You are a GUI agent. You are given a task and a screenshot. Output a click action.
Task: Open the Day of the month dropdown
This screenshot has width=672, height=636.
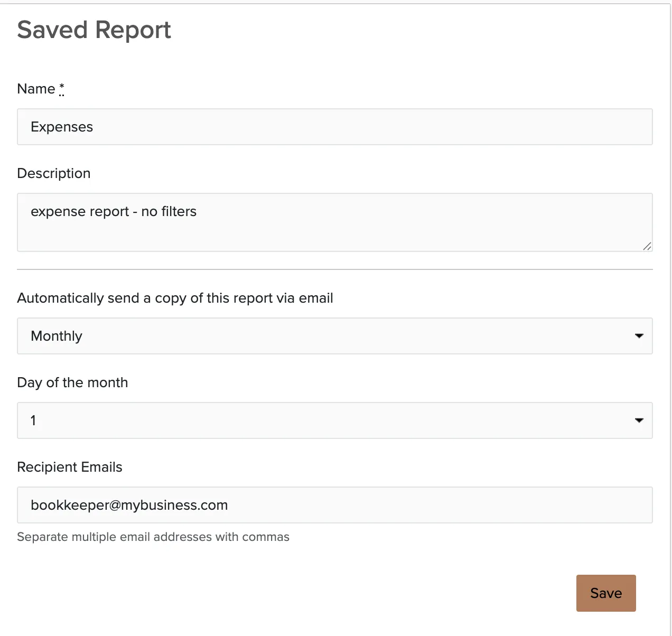(335, 420)
